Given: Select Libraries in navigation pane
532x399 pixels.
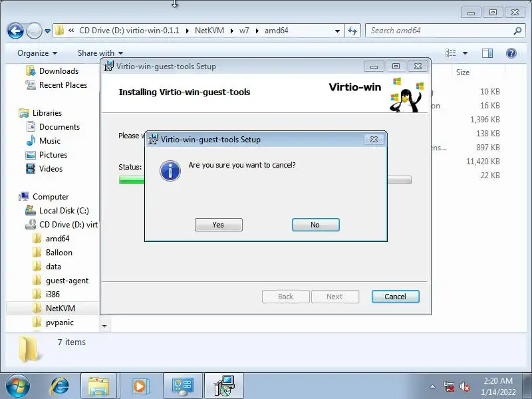Looking at the screenshot, I should pyautogui.click(x=47, y=112).
